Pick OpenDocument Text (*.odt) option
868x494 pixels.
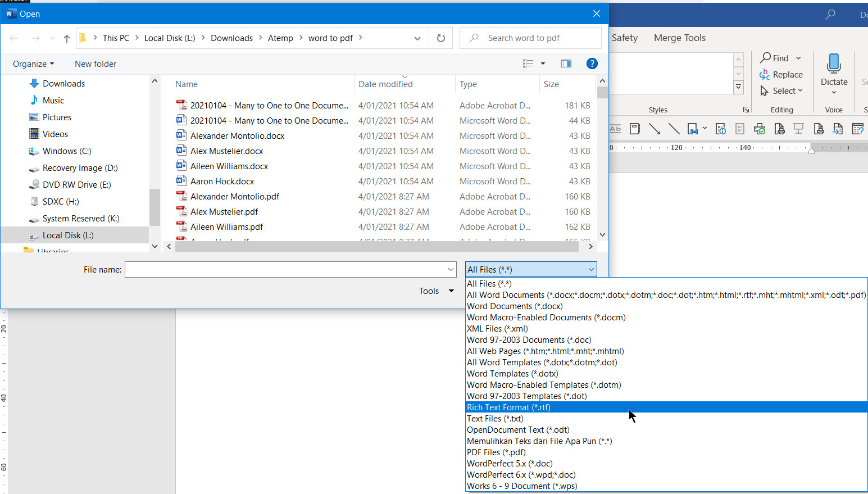[x=666, y=430]
